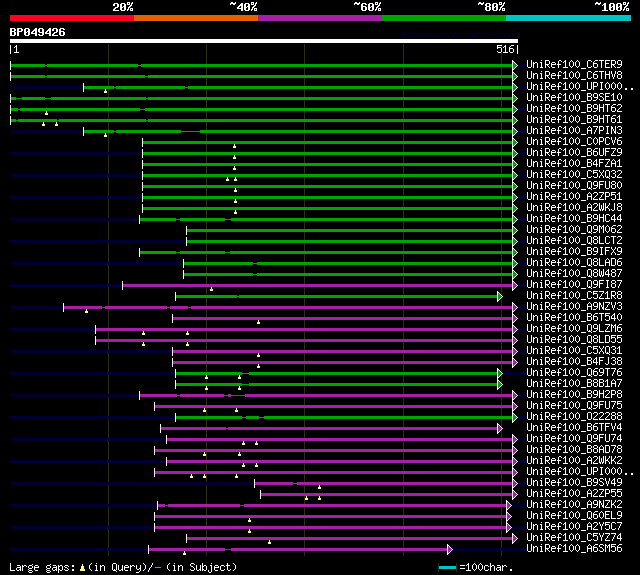The height and width of the screenshot is (575, 640).
Task: Select the UniRef100_C0PCV6 label
Action: [574, 142]
